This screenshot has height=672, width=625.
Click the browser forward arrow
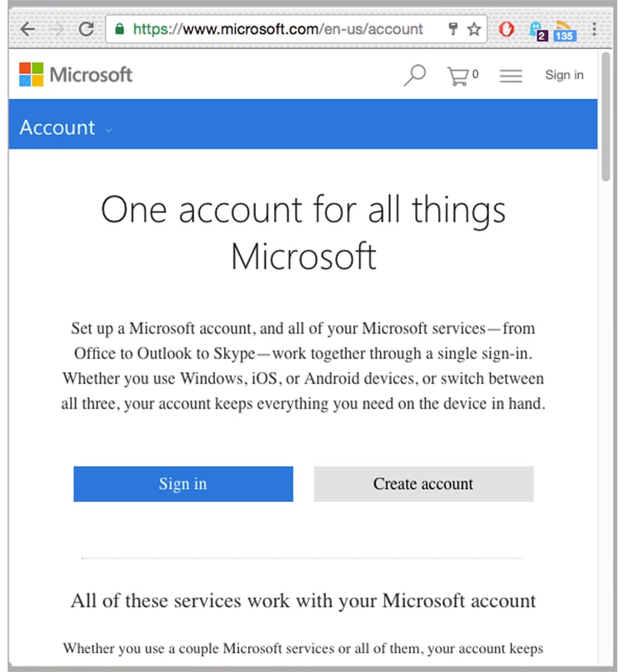coord(57,29)
